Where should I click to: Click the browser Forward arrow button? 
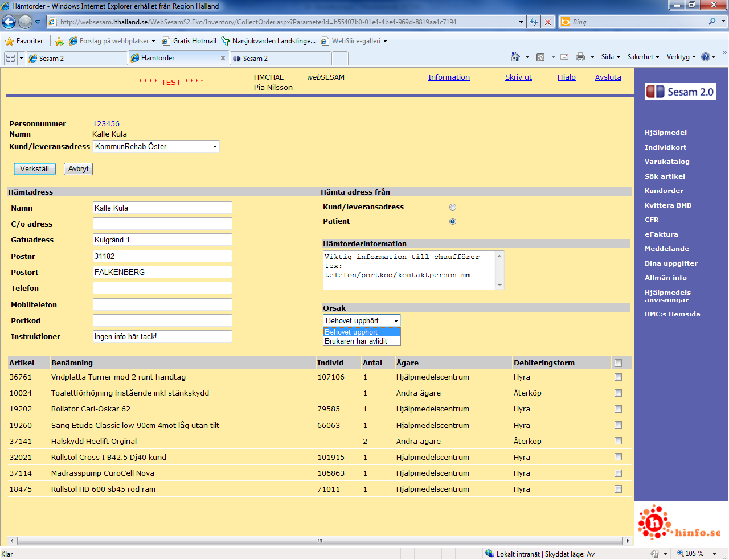click(25, 22)
